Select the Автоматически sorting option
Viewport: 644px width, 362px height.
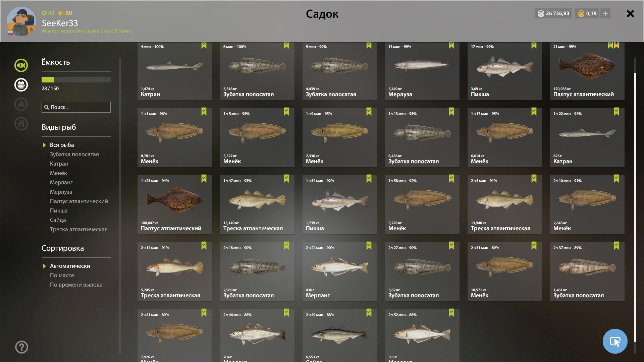[70, 266]
